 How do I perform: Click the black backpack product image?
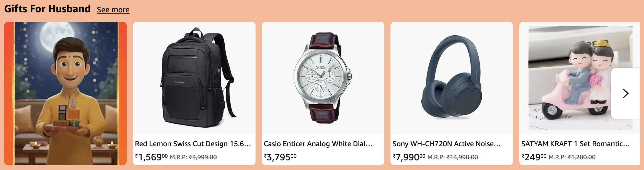tap(194, 78)
